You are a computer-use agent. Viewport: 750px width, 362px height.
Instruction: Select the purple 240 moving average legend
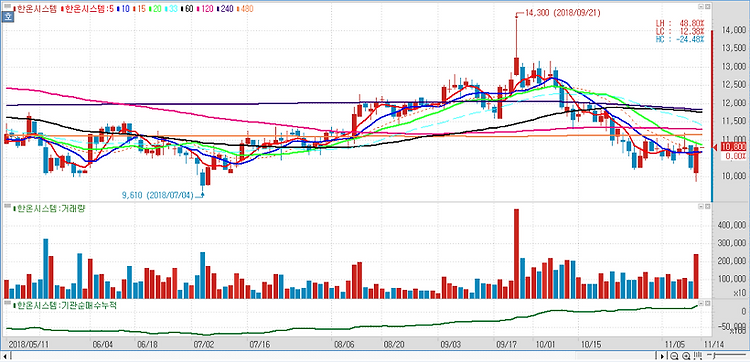(x=225, y=9)
